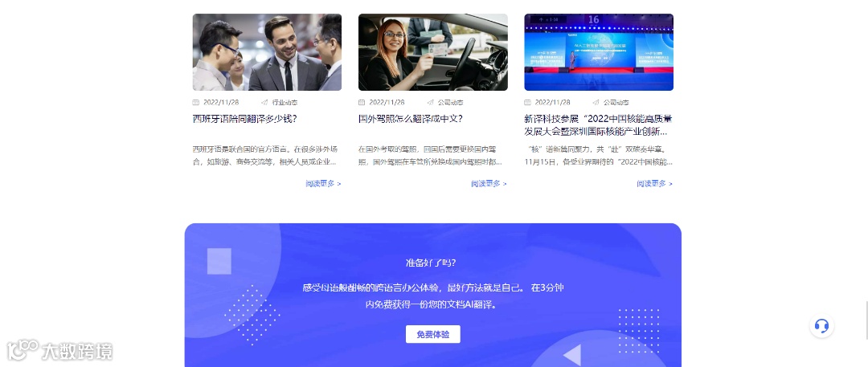Click summary text starting 在国外考取的驾照
The image size is (868, 367).
click(431, 156)
